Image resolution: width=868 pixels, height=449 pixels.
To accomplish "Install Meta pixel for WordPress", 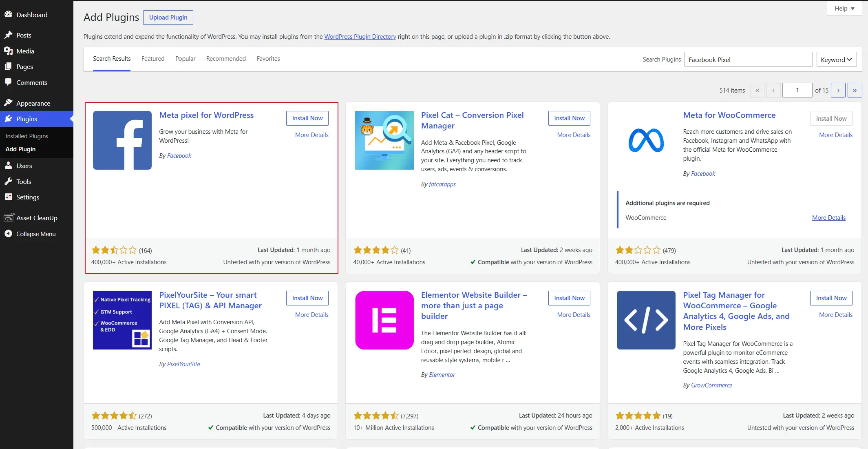I will pyautogui.click(x=307, y=118).
